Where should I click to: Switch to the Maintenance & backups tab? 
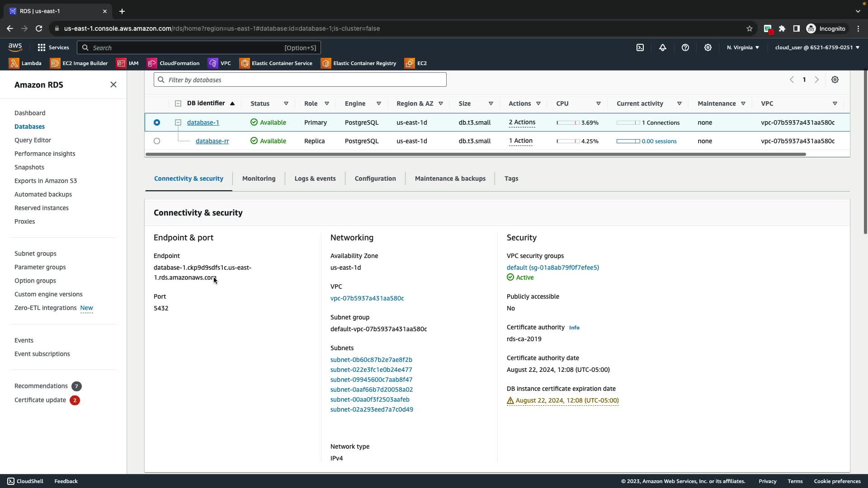[x=450, y=178]
